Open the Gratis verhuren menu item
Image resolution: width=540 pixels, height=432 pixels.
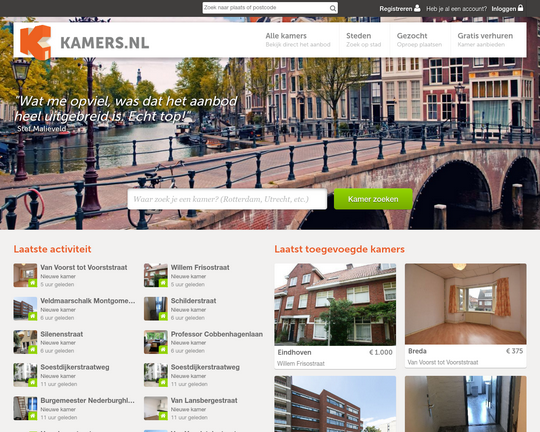485,40
